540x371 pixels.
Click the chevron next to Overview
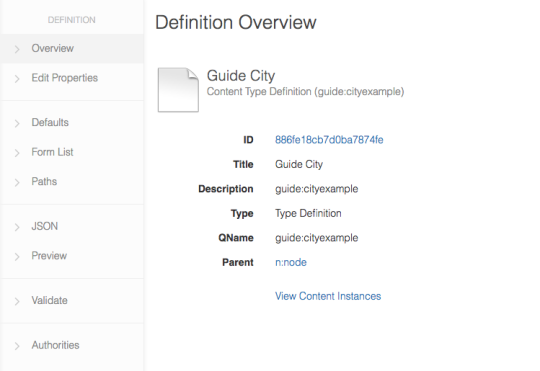point(17,49)
